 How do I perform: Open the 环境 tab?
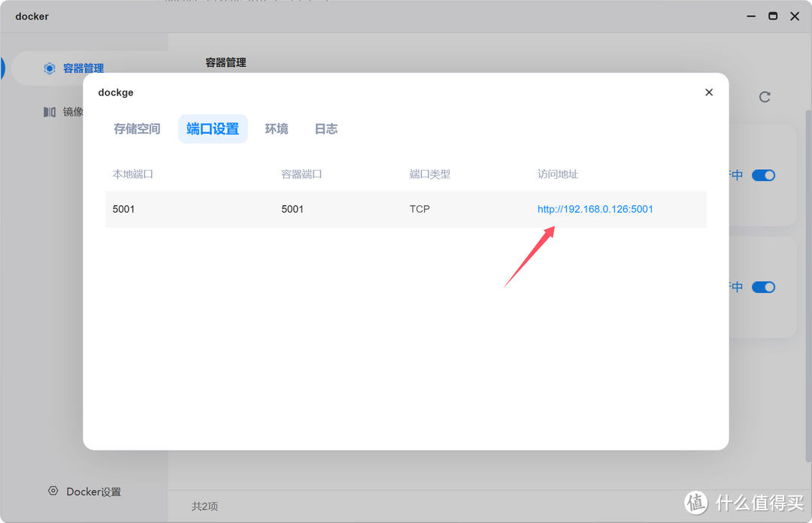[x=276, y=128]
